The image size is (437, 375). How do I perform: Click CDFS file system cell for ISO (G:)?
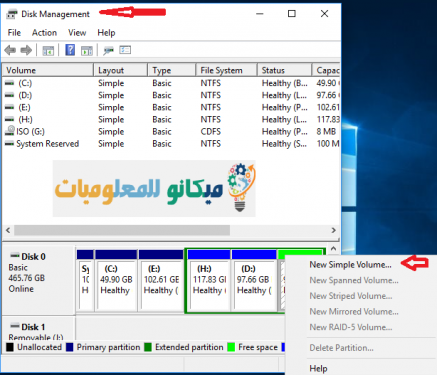210,132
